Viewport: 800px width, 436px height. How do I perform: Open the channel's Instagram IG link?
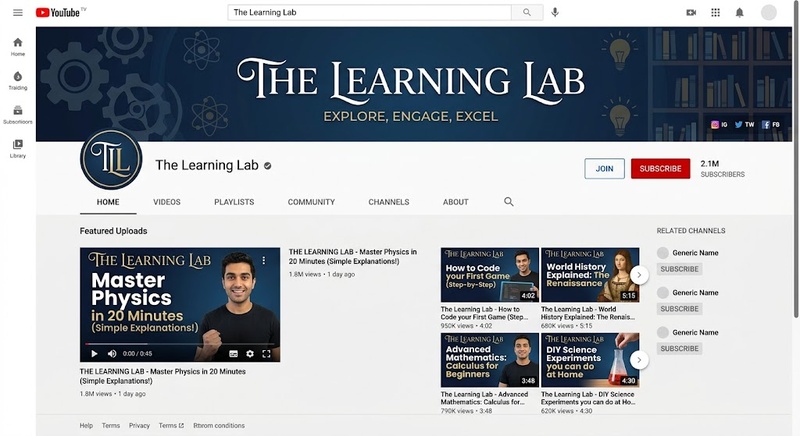(719, 124)
